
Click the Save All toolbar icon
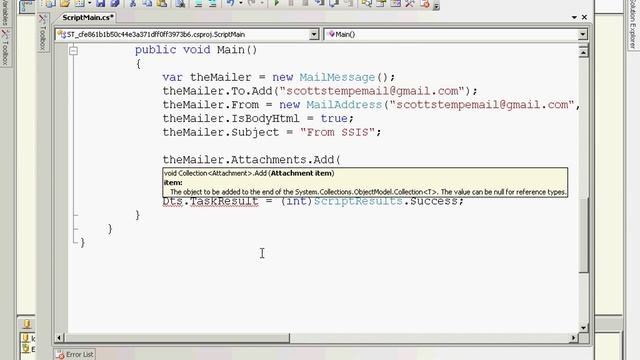(115, 4)
